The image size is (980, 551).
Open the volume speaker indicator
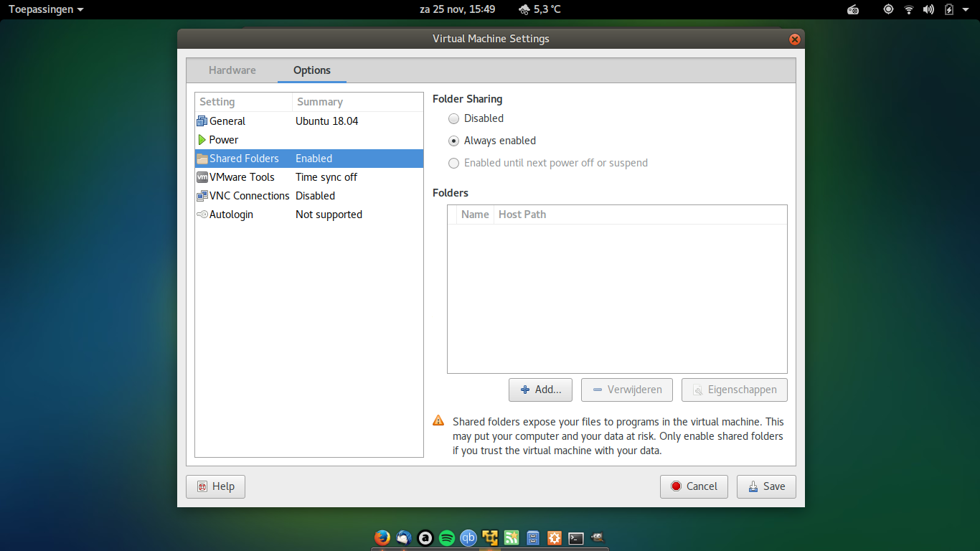[x=929, y=9]
